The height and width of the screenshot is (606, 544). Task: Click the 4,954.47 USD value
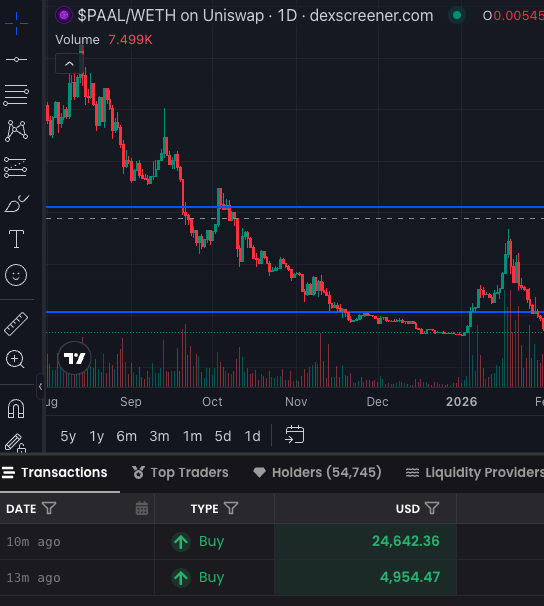[410, 577]
